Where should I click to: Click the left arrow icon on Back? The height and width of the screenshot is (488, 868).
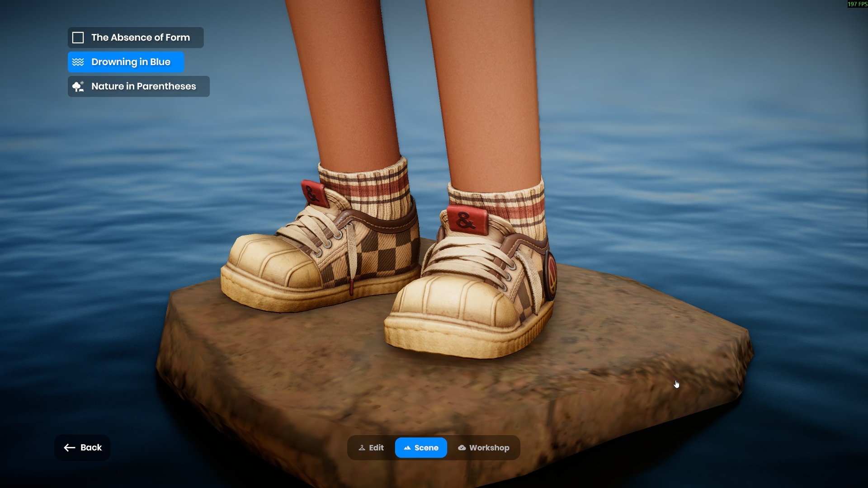[69, 448]
